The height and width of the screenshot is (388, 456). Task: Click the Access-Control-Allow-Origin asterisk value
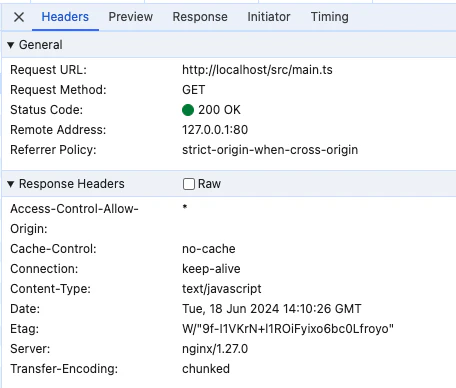[x=185, y=207]
